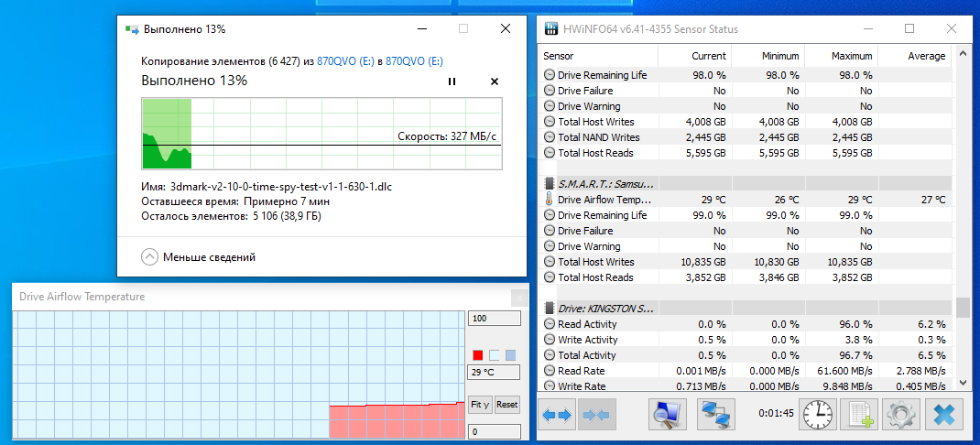Maximize the HWiNFO64 Sensor Status window
Screen dimensions: 980x445
[x=909, y=28]
